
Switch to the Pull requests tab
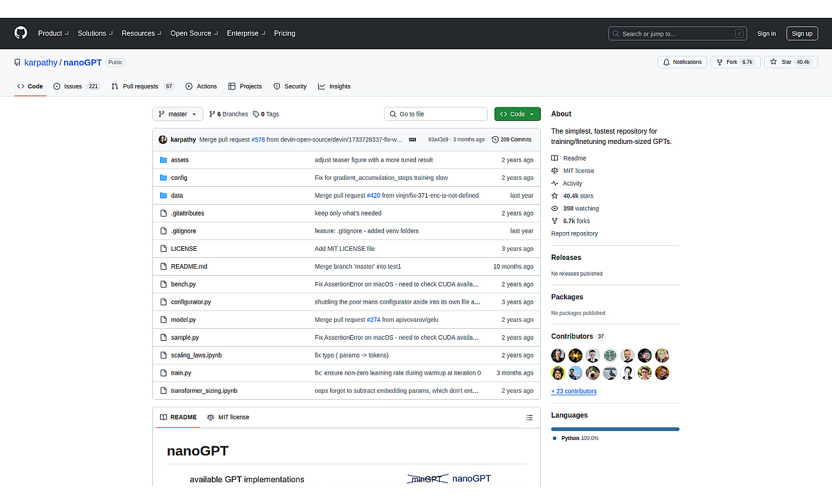[142, 86]
